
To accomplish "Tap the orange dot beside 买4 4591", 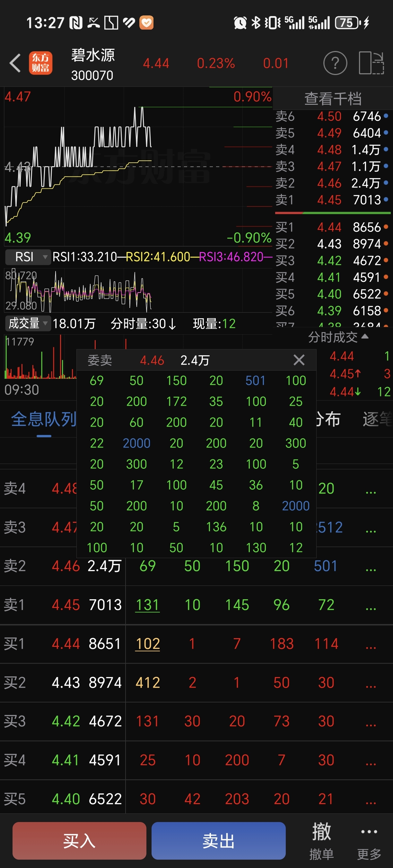I will tap(386, 277).
